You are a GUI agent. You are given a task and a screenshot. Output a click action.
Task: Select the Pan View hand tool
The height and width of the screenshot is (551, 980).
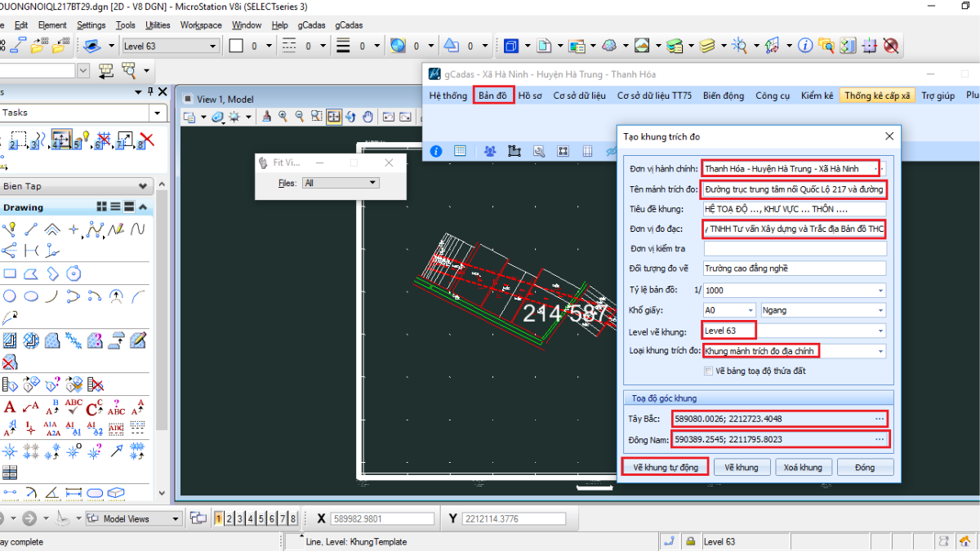point(368,117)
